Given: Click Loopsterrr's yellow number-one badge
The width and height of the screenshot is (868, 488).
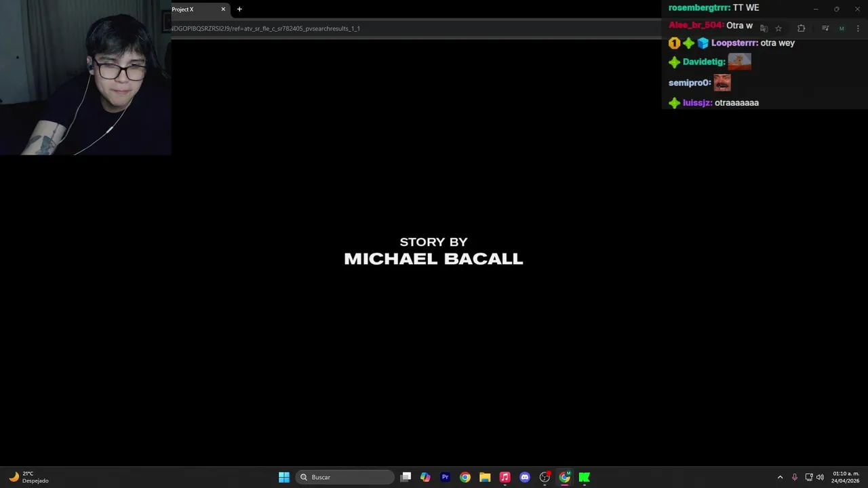Looking at the screenshot, I should 674,43.
